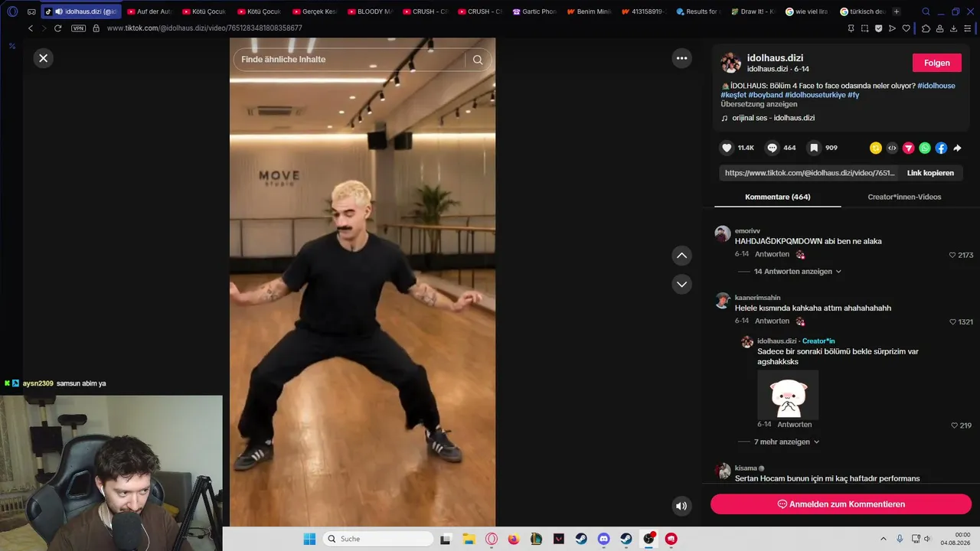Toggle the VPN badge in the address bar
This screenshot has height=551, width=980.
78,28
